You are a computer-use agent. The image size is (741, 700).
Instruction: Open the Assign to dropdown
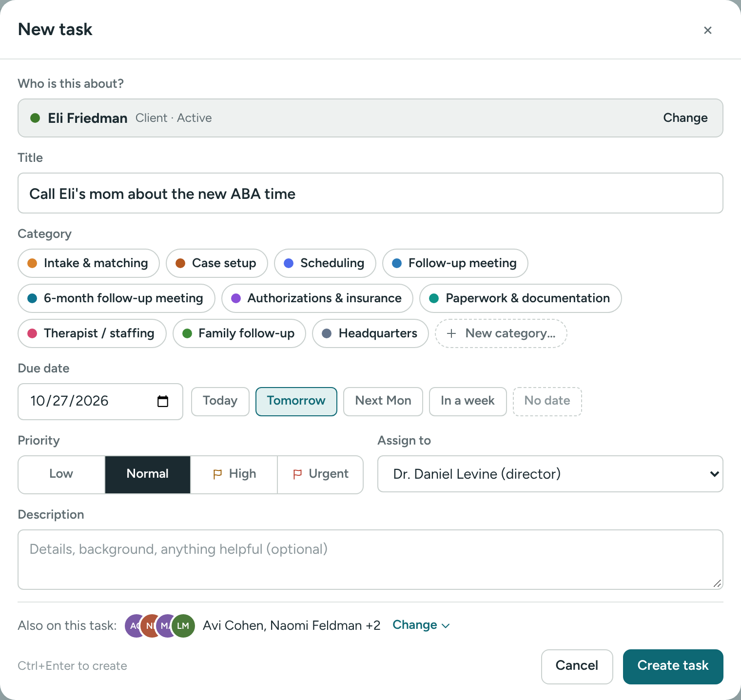click(x=550, y=474)
